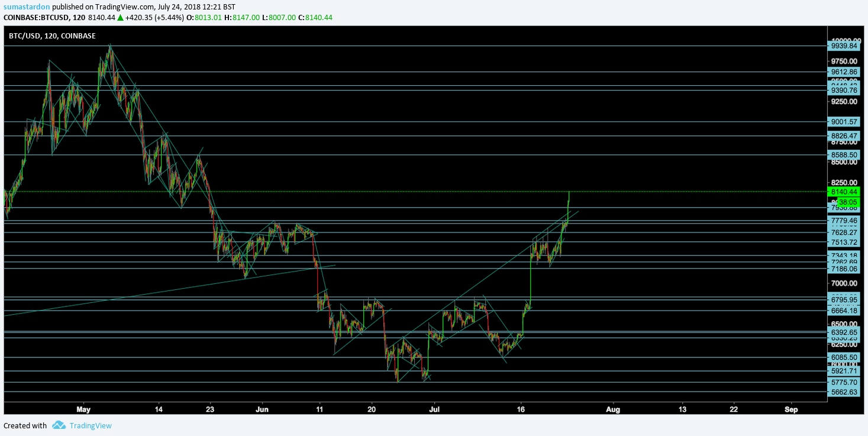Click the 11 date label on time axis
The height and width of the screenshot is (436, 868).
tap(320, 409)
